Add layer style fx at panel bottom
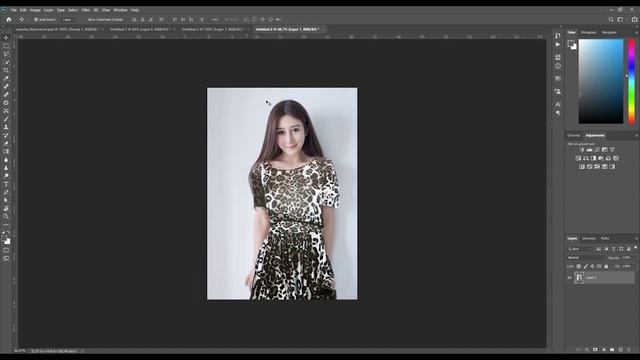 click(587, 350)
